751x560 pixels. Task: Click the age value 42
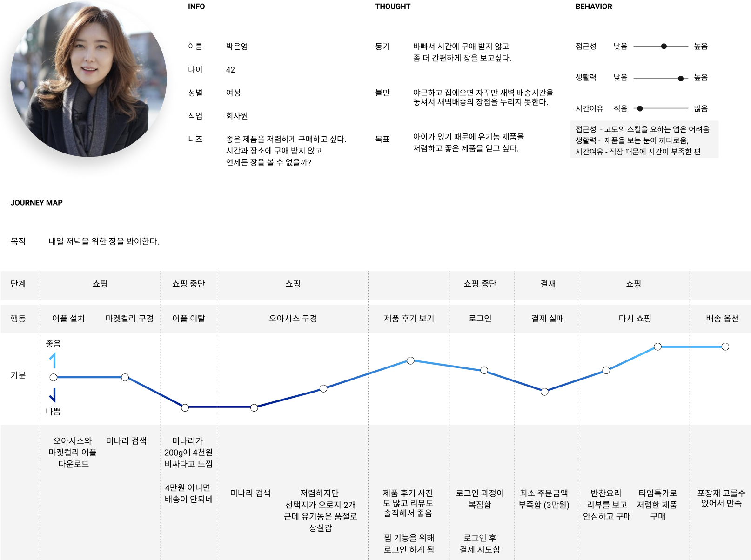pos(230,70)
